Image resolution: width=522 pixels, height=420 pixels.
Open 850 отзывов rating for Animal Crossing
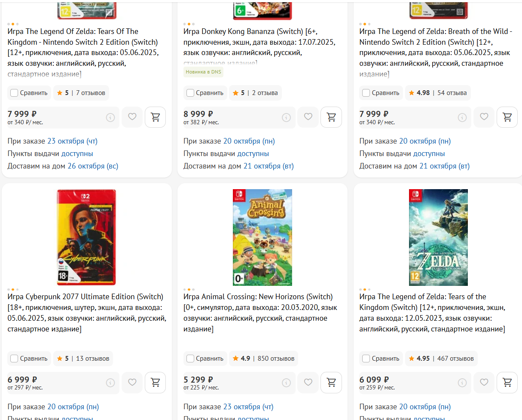(263, 359)
